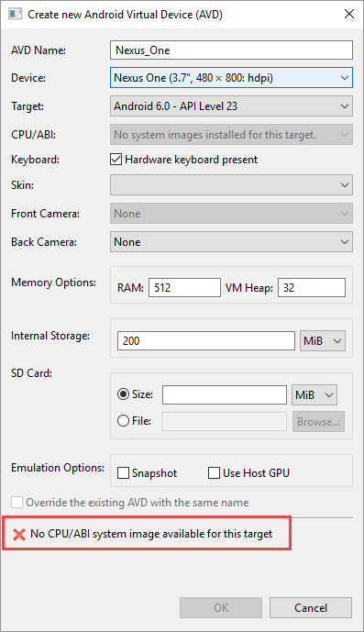The width and height of the screenshot is (364, 632).
Task: Click the 'Internal Storage:' label
Action: (50, 336)
